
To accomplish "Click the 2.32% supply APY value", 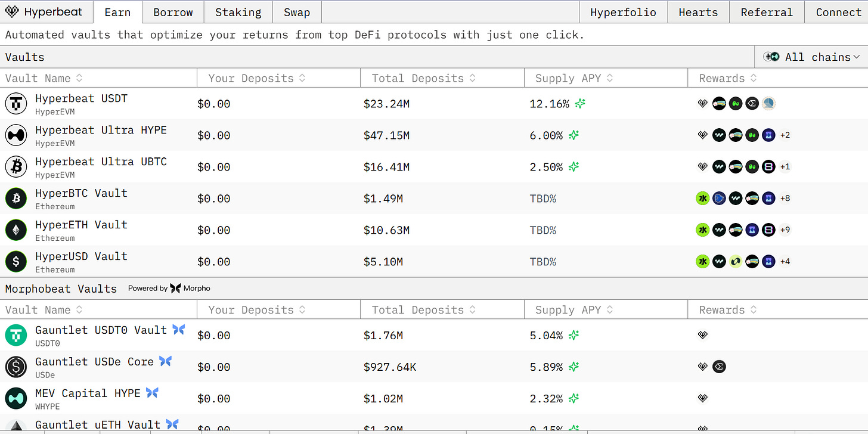I will (546, 398).
